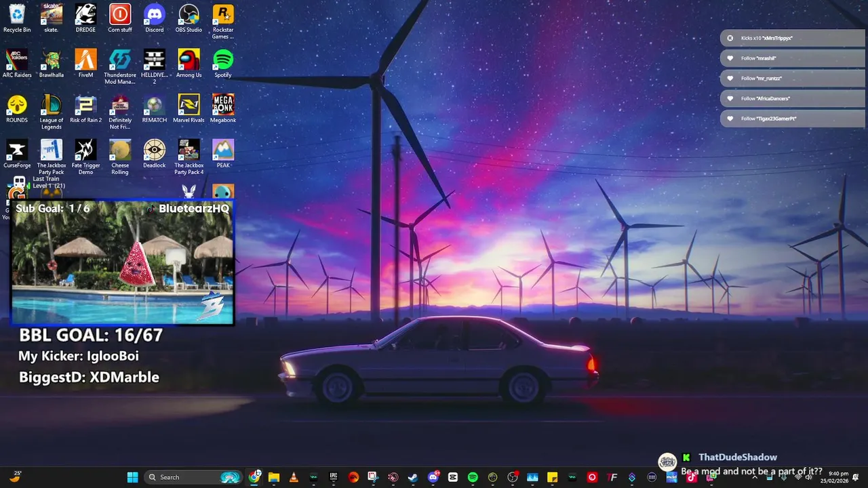Launch the Deadlock desktop shortcut

click(155, 154)
